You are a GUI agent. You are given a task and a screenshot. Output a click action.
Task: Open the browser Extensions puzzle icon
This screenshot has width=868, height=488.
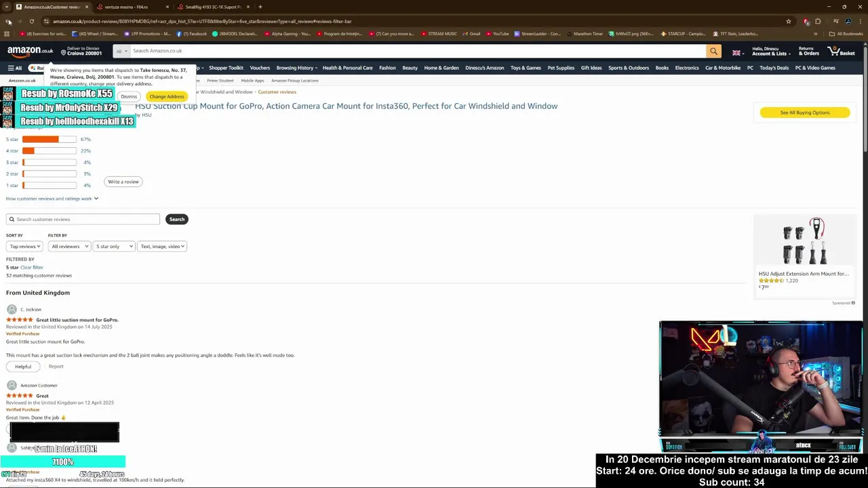(x=818, y=22)
